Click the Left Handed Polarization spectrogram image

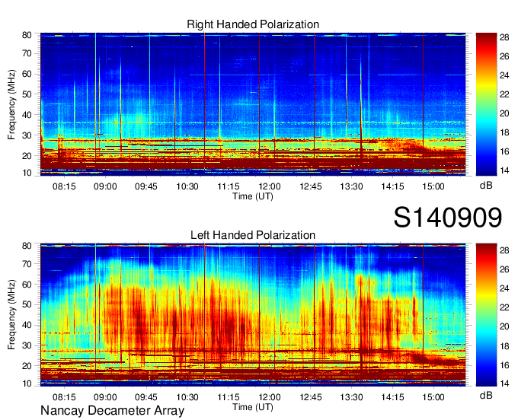tap(253, 315)
